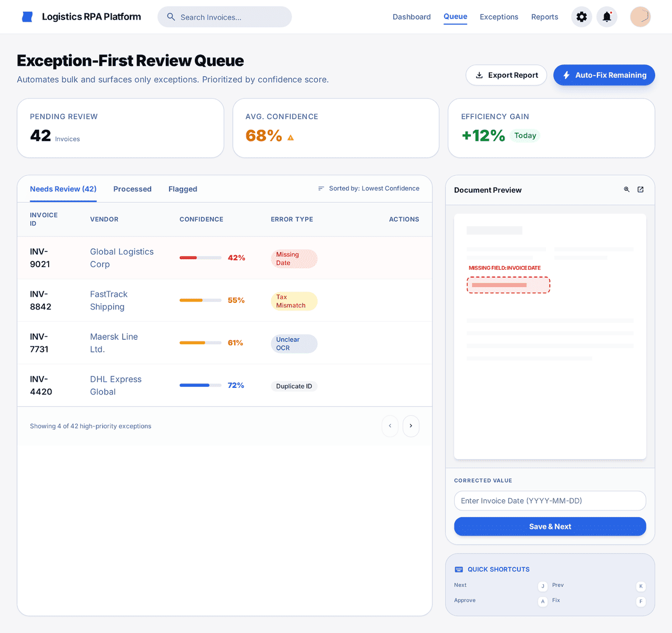Click the warning icon beside 68% confidence
This screenshot has width=672, height=633.
point(290,135)
